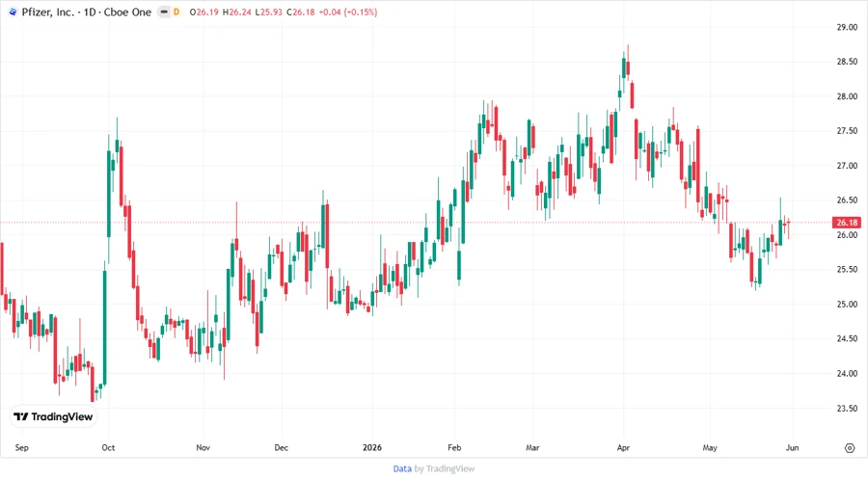The image size is (868, 480).
Task: Click the Oct time axis label
Action: [x=108, y=447]
